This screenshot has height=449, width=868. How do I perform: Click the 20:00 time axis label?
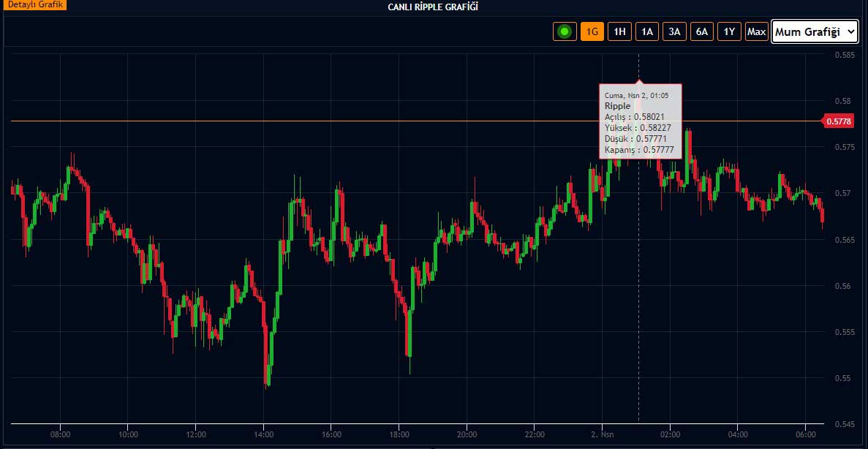[x=467, y=434]
